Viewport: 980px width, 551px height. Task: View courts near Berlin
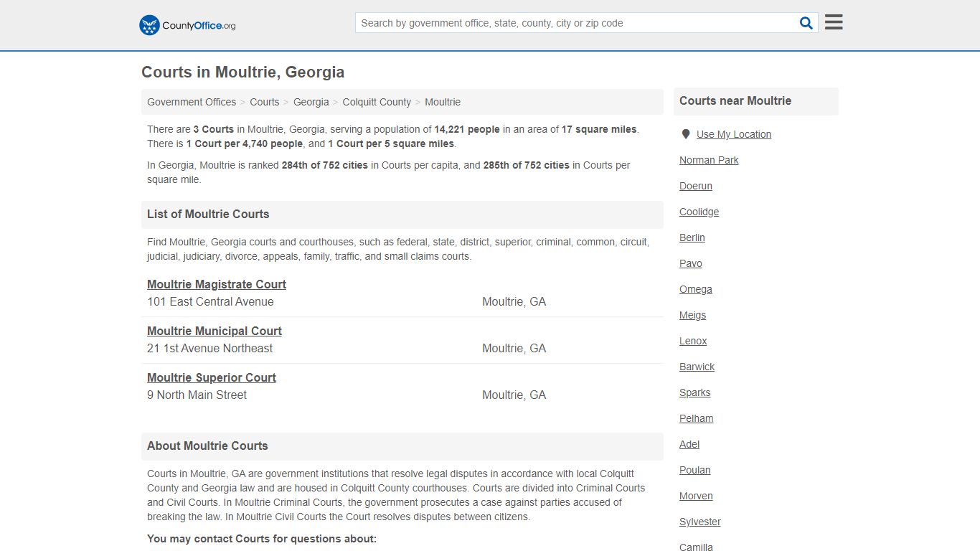[692, 237]
